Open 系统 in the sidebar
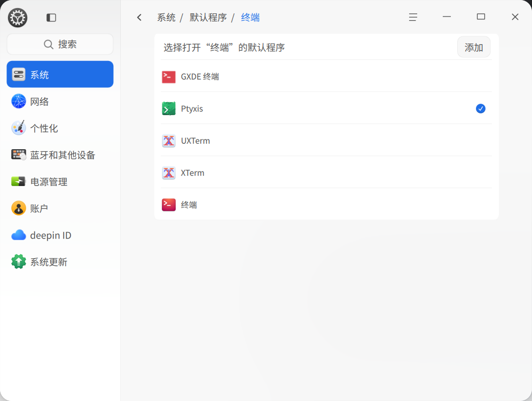532x401 pixels. [x=60, y=74]
